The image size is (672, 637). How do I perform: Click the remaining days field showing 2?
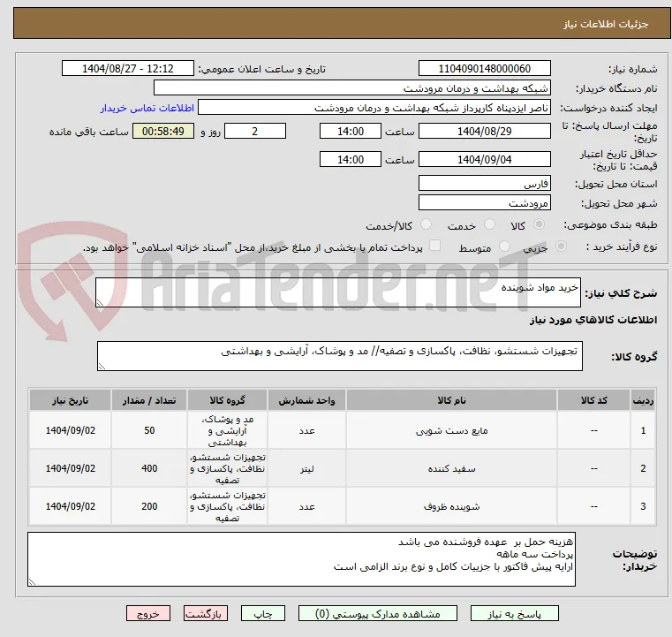[255, 131]
